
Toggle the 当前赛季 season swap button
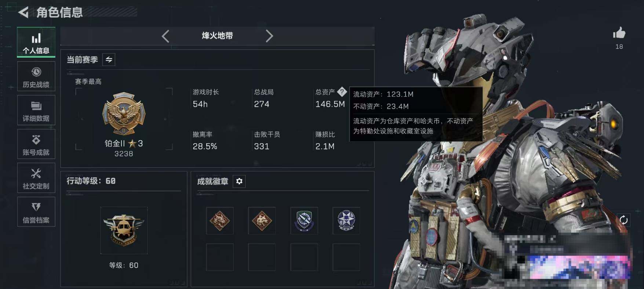tap(109, 59)
